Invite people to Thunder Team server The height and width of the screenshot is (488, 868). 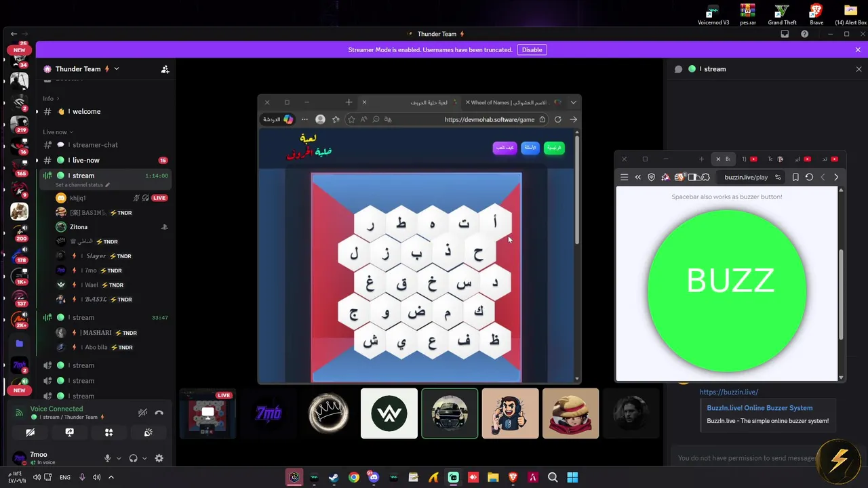pos(165,69)
